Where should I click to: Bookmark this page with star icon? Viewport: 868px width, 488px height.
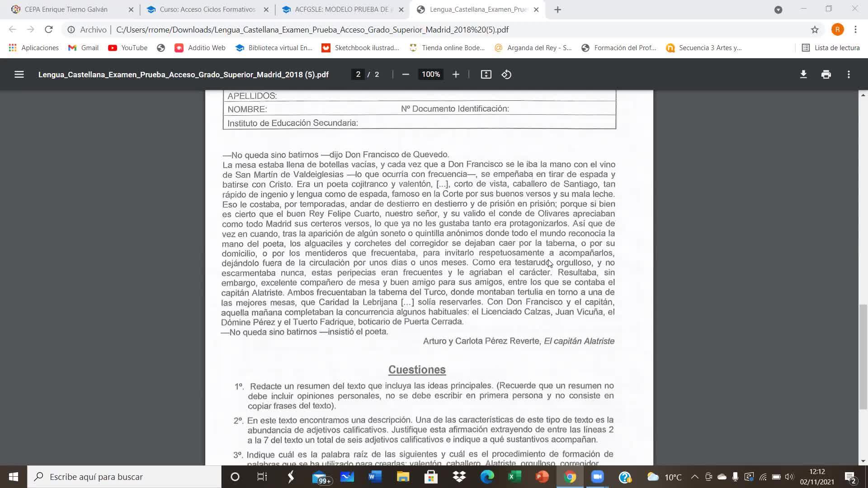(815, 30)
